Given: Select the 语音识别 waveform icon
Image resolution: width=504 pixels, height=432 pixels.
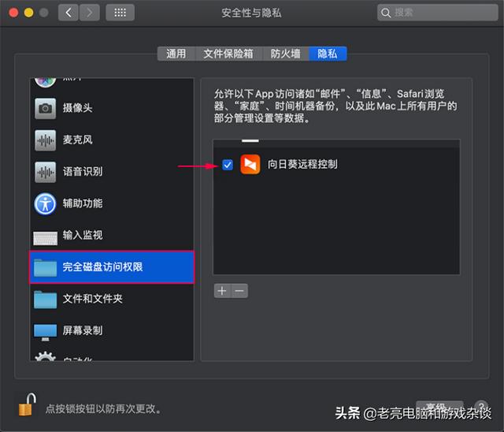Looking at the screenshot, I should pos(46,172).
